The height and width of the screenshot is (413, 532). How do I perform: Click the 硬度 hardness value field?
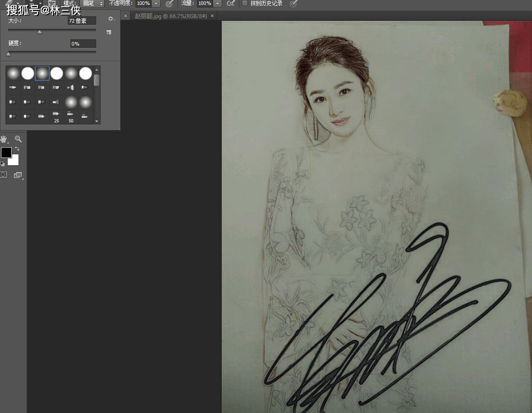tap(83, 44)
